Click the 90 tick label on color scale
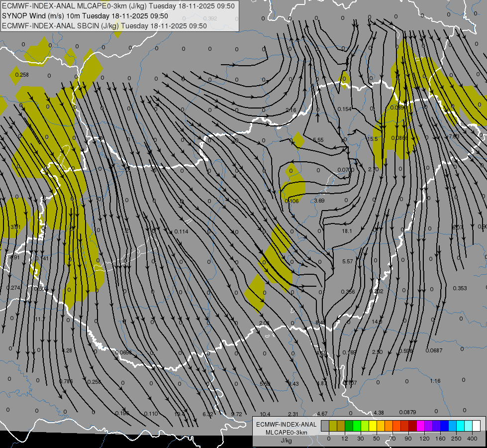Image resolution: width=487 pixels, height=448 pixels. (408, 439)
